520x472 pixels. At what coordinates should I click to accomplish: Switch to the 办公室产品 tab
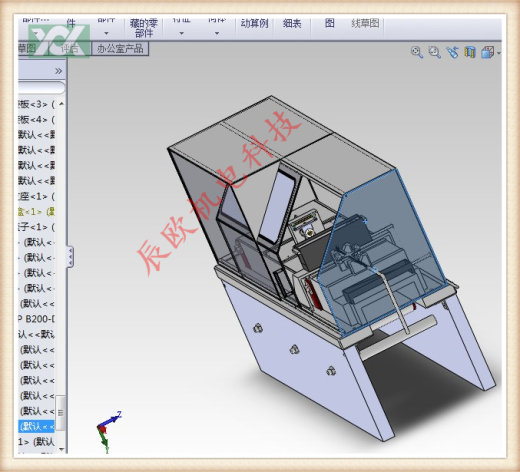click(120, 49)
